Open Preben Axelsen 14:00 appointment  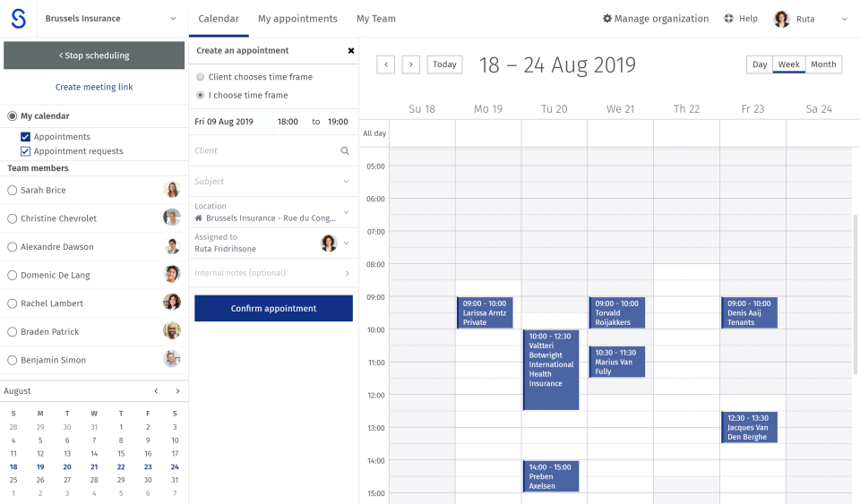[551, 476]
